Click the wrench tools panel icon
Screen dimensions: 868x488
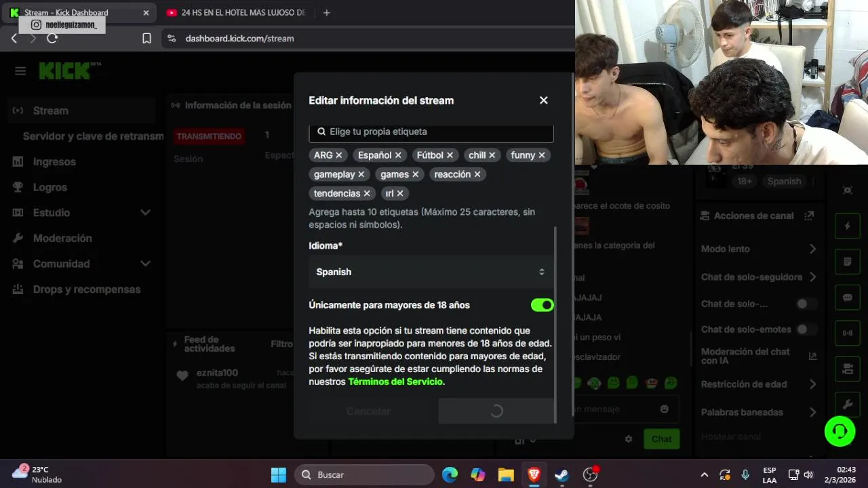coord(847,405)
